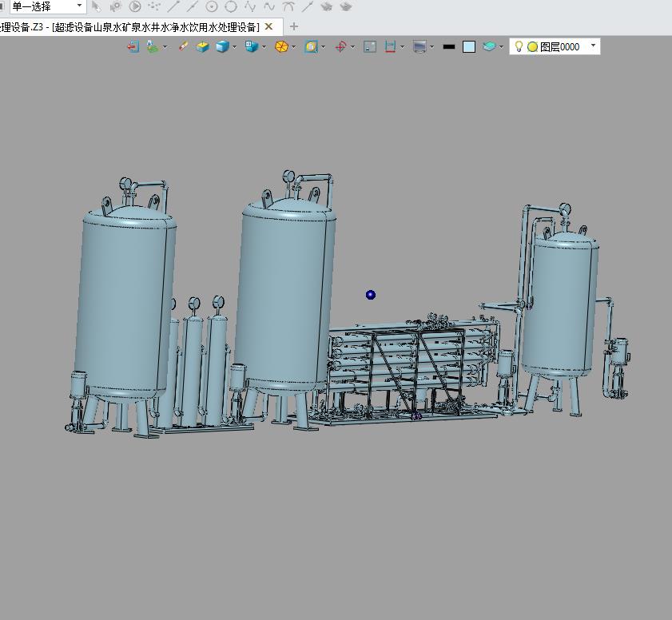This screenshot has width=672, height=620.
Task: Click the blue sphere origin marker in viewport
Action: (x=371, y=295)
